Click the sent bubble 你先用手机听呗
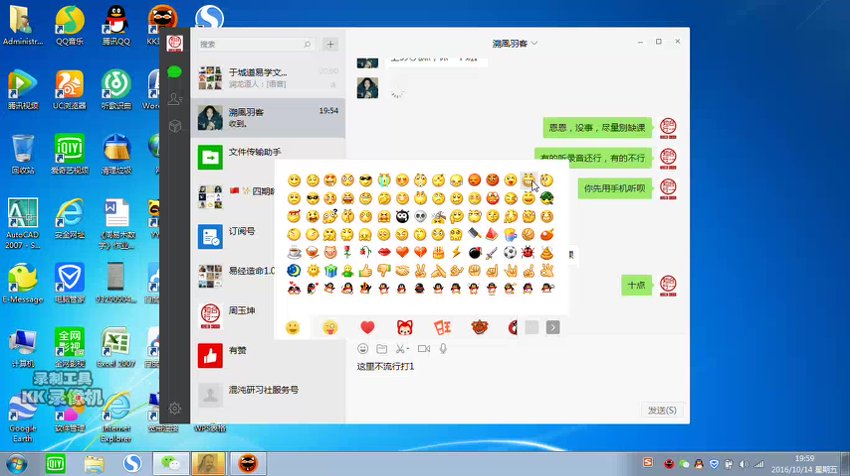 (x=614, y=188)
